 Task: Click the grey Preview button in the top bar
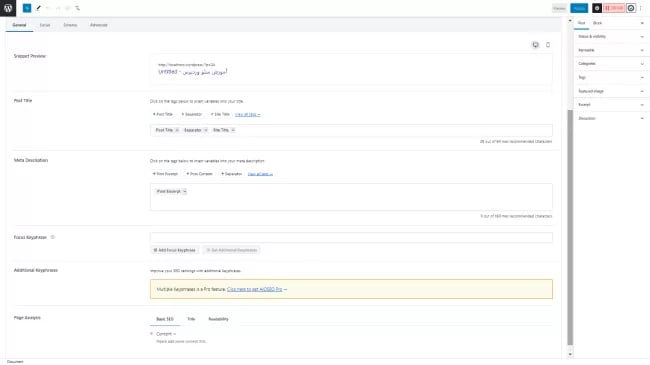(x=559, y=8)
